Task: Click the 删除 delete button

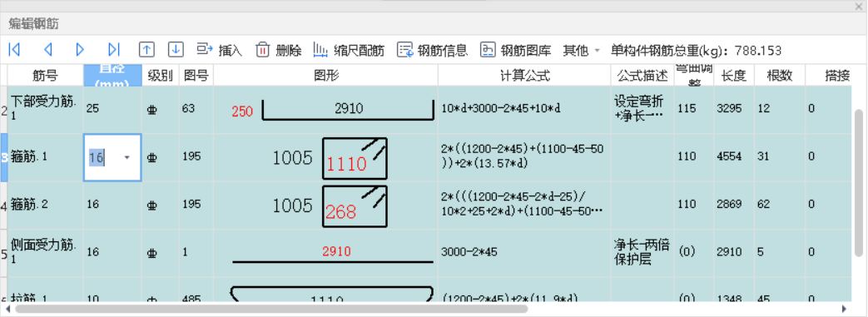Action: click(279, 51)
